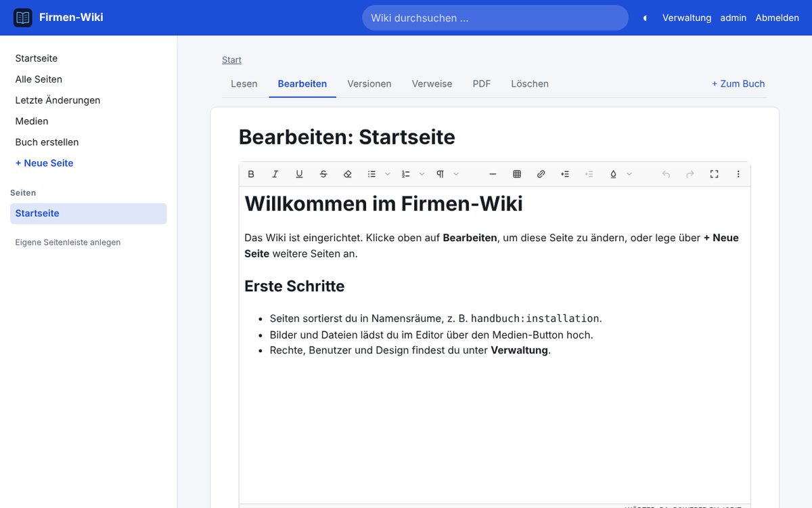Switch editor to fullscreen mode
Image resolution: width=812 pixels, height=508 pixels.
714,174
